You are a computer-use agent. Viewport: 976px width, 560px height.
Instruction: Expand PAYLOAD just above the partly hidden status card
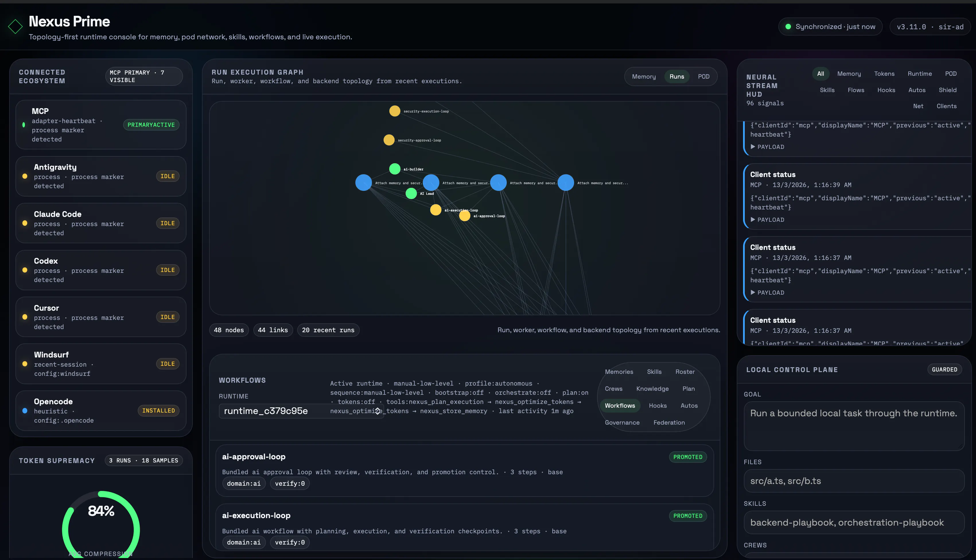point(767,293)
